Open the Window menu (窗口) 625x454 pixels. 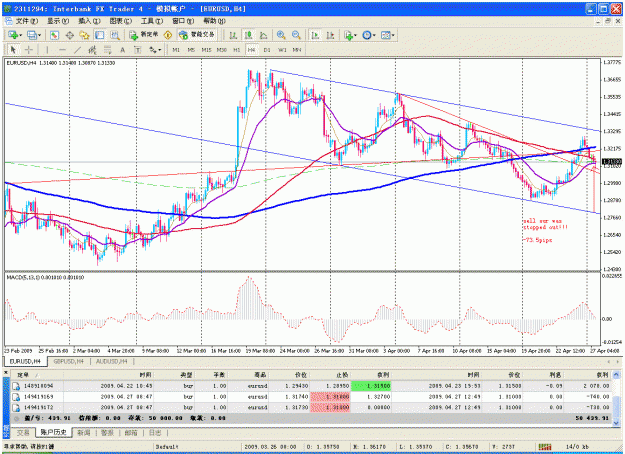[x=183, y=21]
